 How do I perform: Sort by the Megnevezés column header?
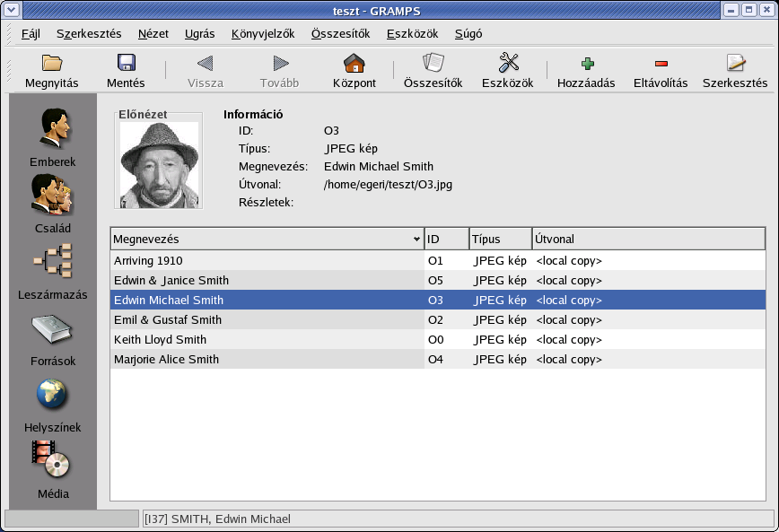tap(266, 240)
